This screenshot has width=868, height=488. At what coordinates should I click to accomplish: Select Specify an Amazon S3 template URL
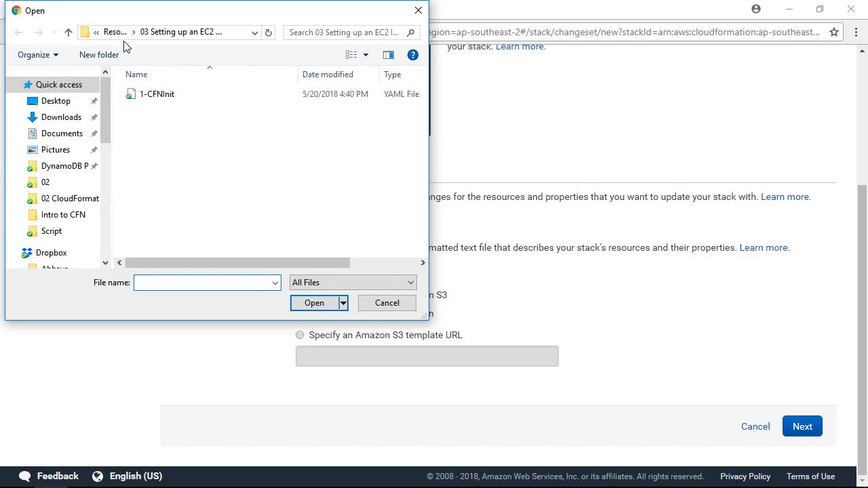pos(300,335)
